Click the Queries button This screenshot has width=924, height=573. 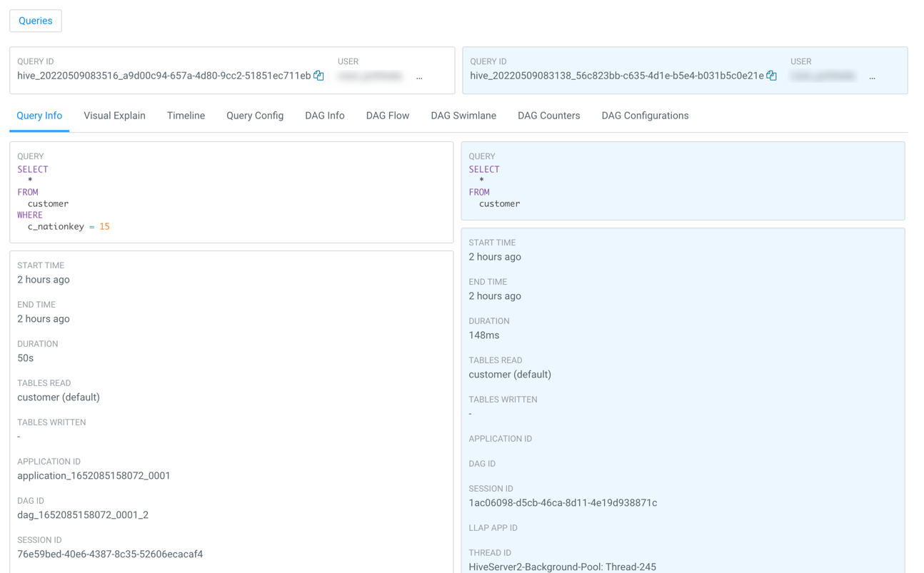tap(35, 21)
